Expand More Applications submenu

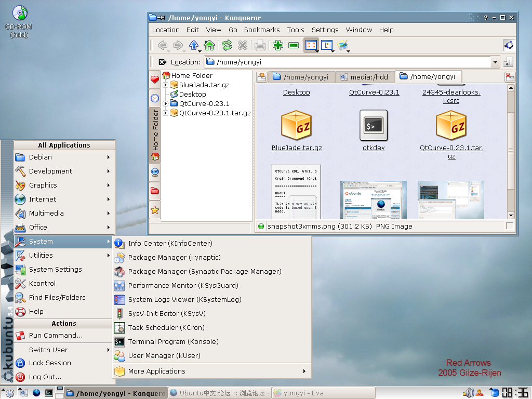coord(212,371)
